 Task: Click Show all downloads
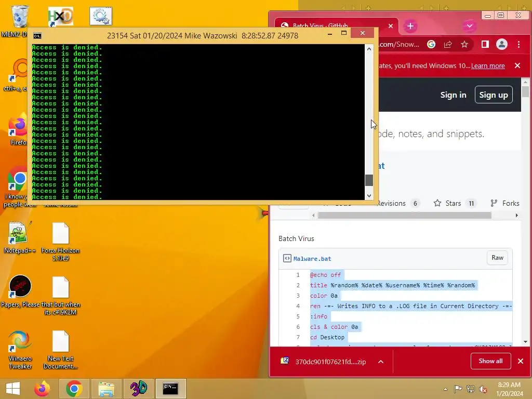[490, 361]
